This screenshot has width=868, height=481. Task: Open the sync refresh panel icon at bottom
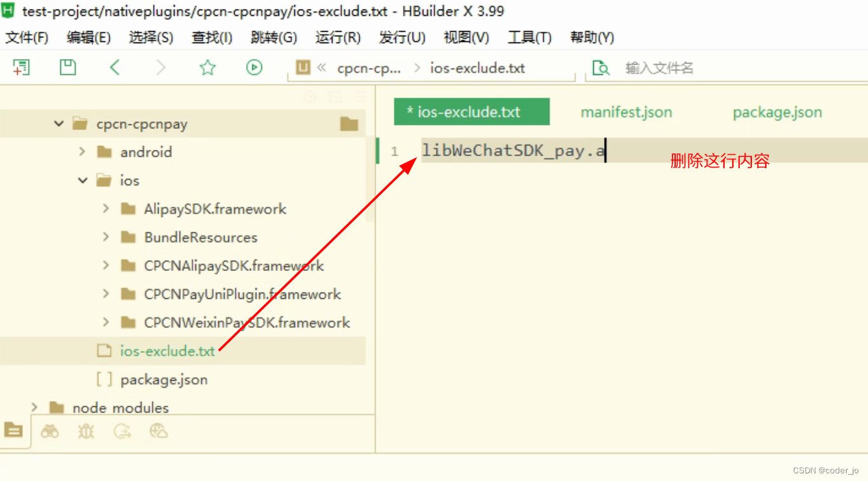[122, 432]
